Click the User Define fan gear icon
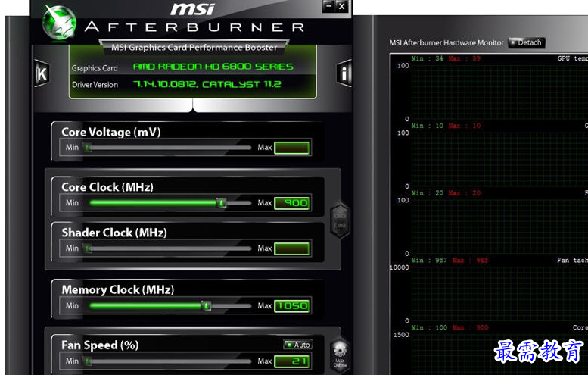Image resolution: width=588 pixels, height=375 pixels. click(340, 355)
